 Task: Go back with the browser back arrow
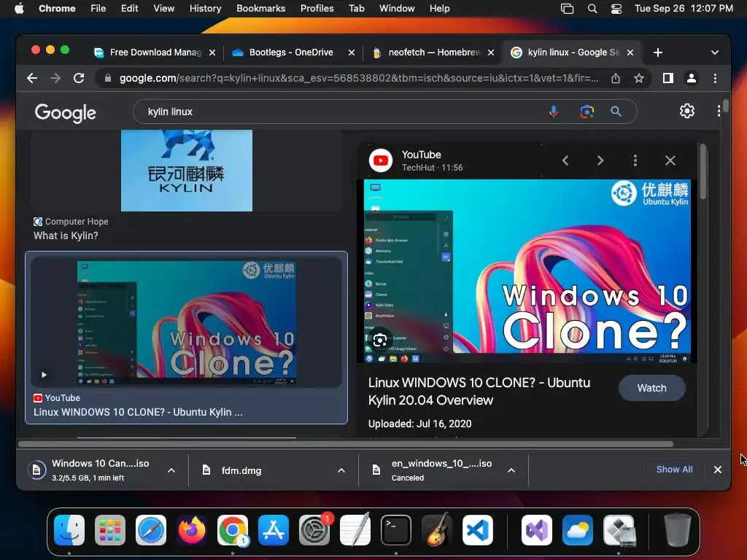tap(32, 78)
